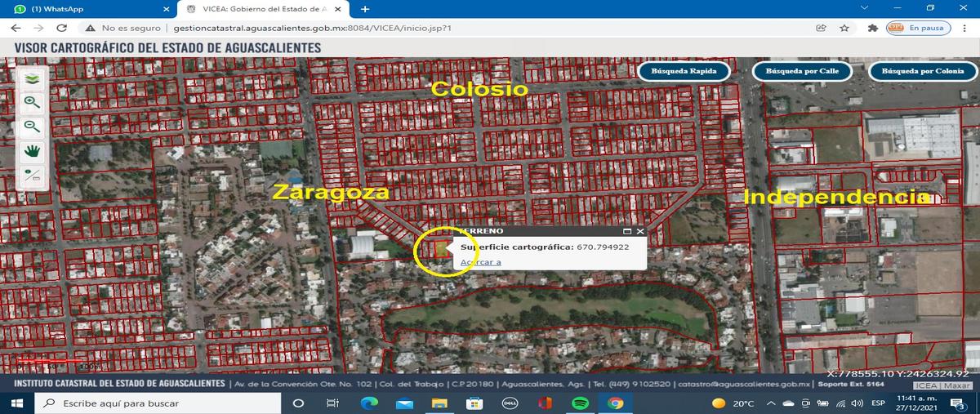
Task: Select the measure distance tool
Action: [32, 174]
